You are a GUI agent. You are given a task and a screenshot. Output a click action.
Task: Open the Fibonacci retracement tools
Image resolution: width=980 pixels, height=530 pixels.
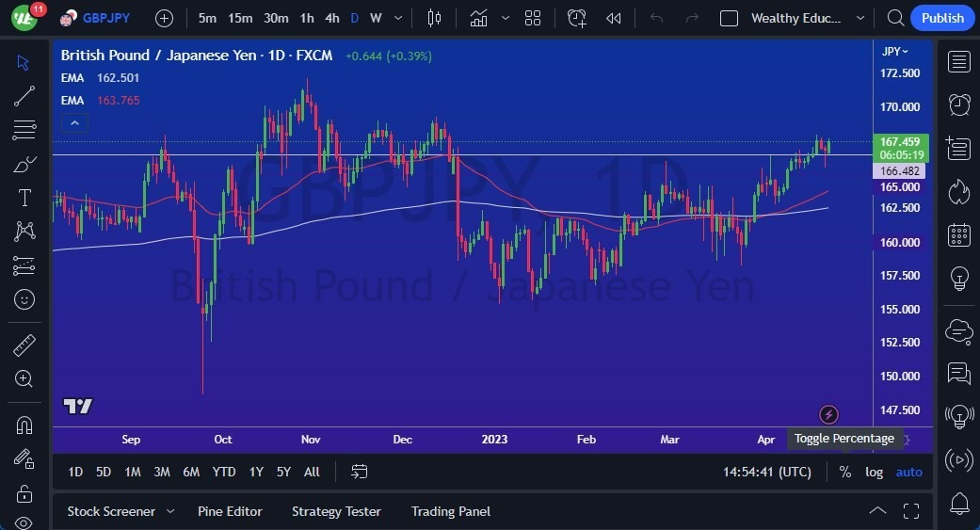(x=24, y=130)
